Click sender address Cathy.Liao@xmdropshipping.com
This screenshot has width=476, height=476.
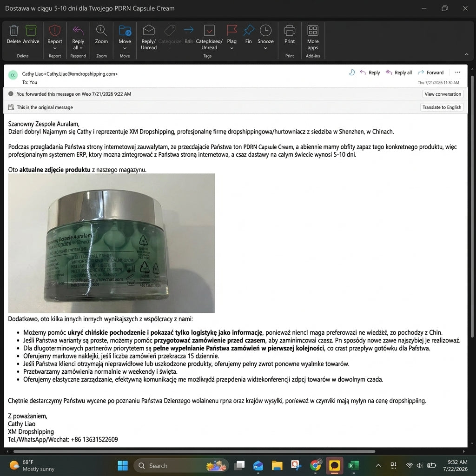[81, 74]
